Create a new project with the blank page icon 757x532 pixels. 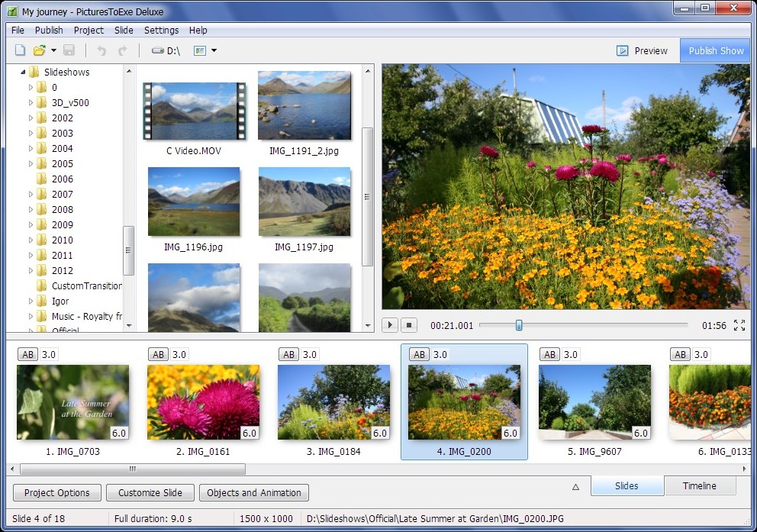pos(20,50)
